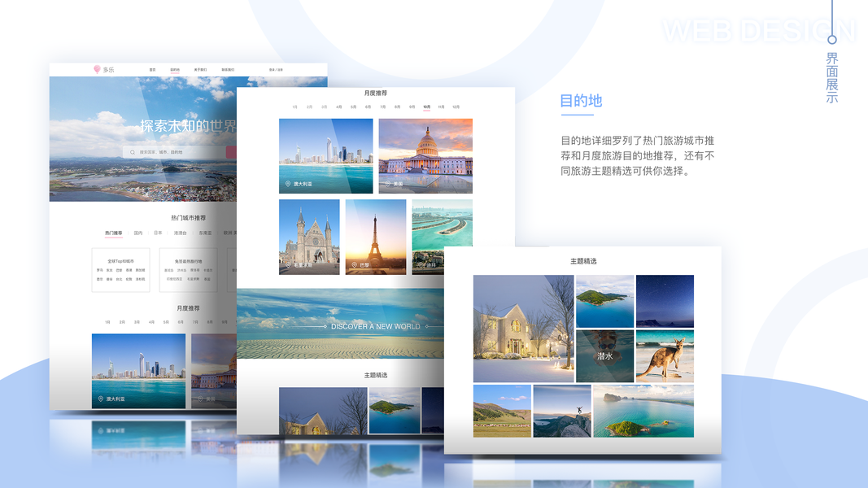Select the 港澳台 city tab
868x488 pixels.
coord(181,233)
